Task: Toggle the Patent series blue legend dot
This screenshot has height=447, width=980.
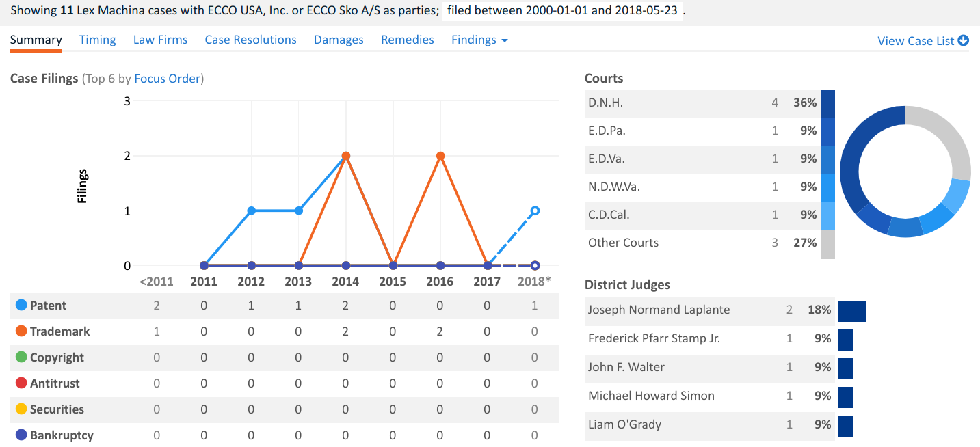Action: (x=21, y=306)
